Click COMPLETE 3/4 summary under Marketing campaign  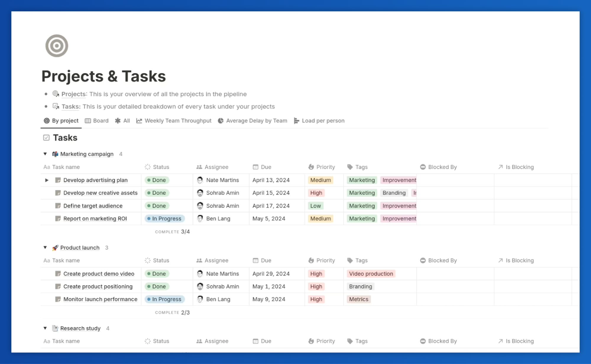point(172,232)
